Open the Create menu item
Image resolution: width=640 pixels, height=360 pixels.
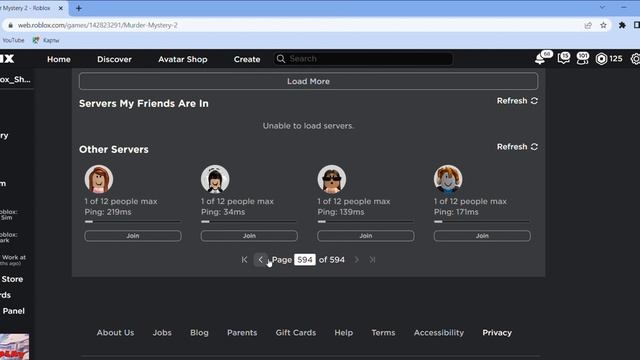pyautogui.click(x=247, y=59)
